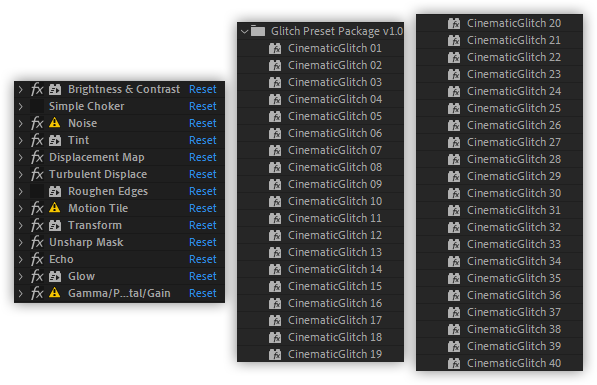This screenshot has height=385, width=597.
Task: Select the CinematicGlitch 03 preset name
Action: coord(335,82)
